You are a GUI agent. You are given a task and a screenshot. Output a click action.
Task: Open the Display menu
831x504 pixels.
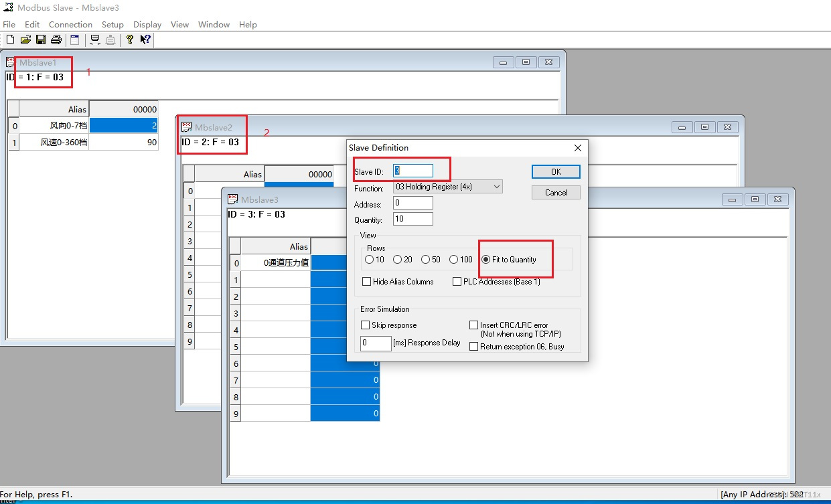pyautogui.click(x=147, y=24)
